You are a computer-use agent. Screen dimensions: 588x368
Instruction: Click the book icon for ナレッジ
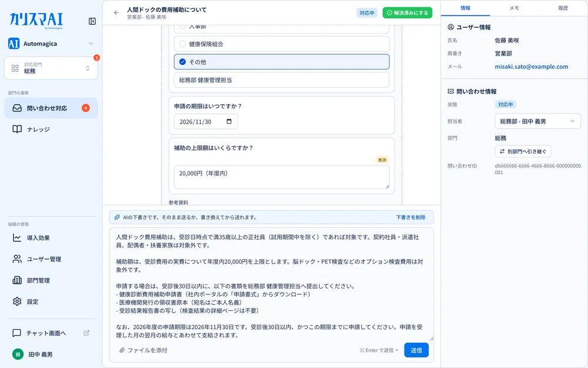click(x=17, y=129)
